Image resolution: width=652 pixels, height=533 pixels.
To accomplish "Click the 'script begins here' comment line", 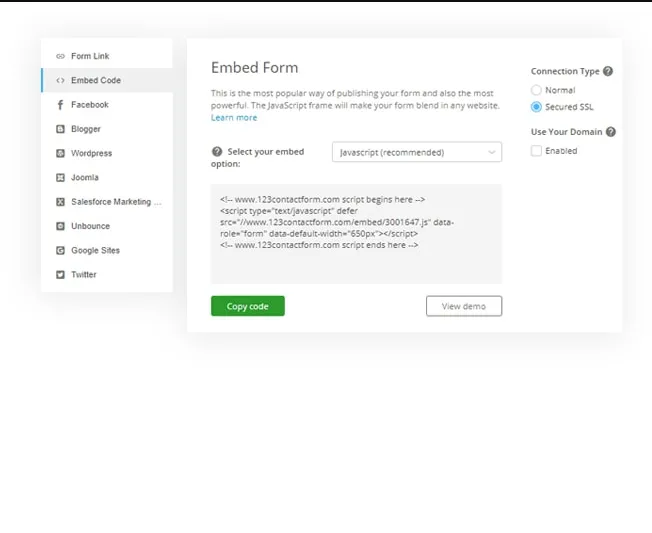I will [x=322, y=200].
